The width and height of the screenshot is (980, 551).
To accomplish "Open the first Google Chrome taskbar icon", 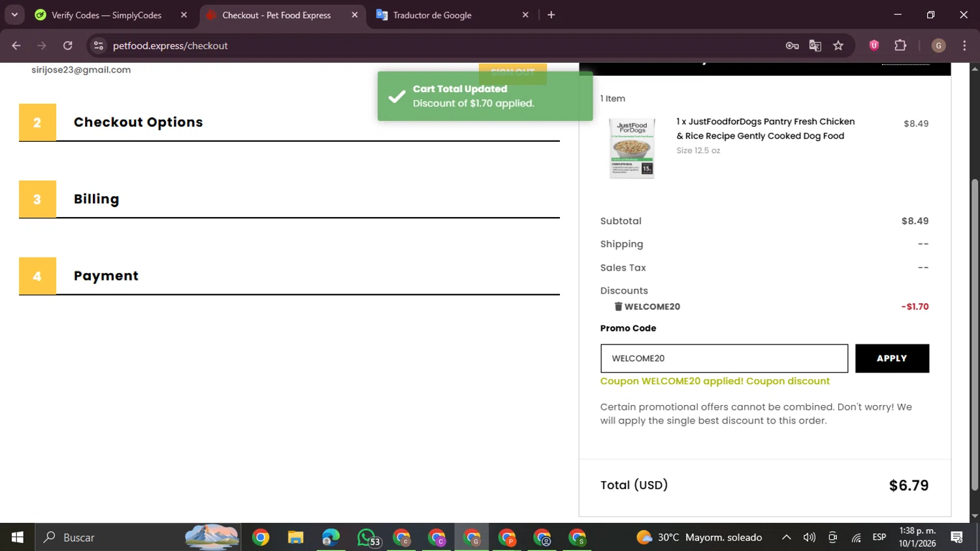I will (261, 537).
